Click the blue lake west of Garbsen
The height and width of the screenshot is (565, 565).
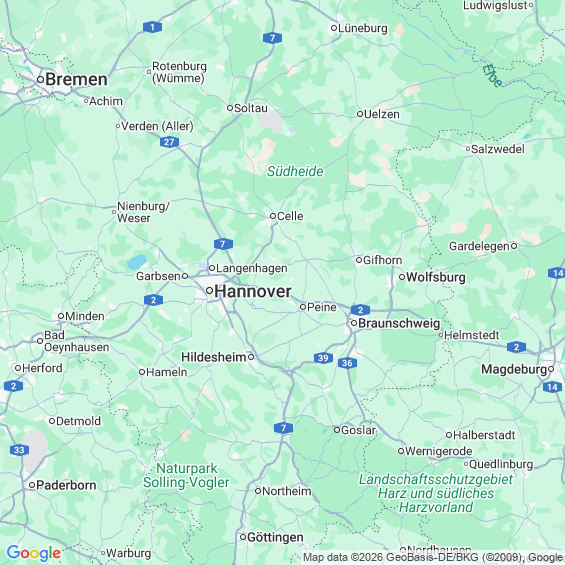(137, 262)
